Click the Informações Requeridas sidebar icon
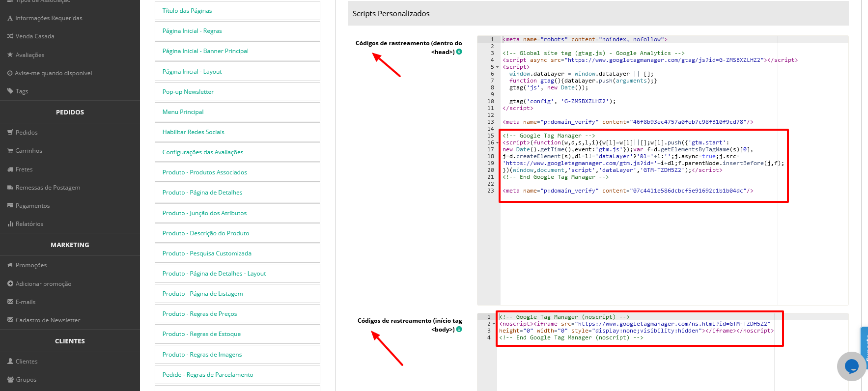Screen dimensions: 868x391 click(10, 18)
